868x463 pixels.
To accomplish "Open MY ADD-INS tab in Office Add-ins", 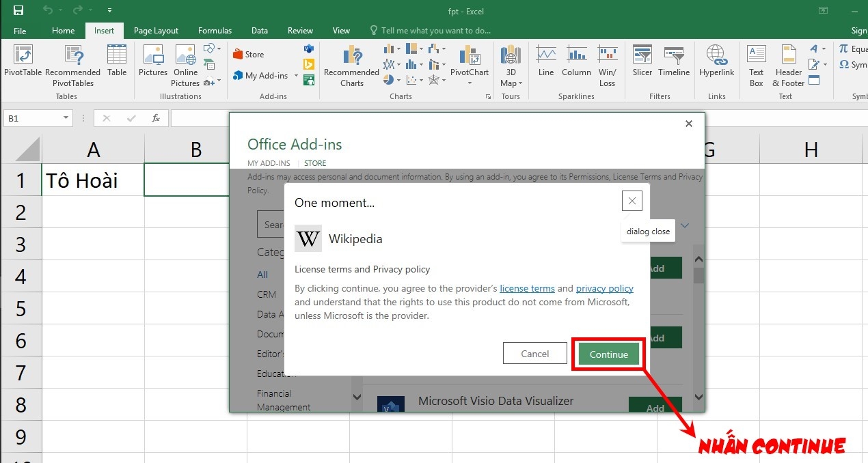I will [269, 163].
